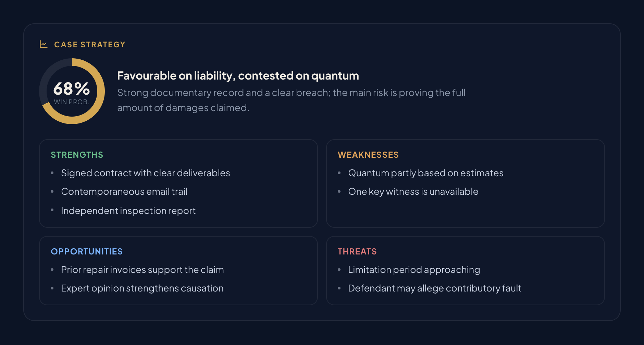
Task: Open the Threats panel heading
Action: click(357, 252)
